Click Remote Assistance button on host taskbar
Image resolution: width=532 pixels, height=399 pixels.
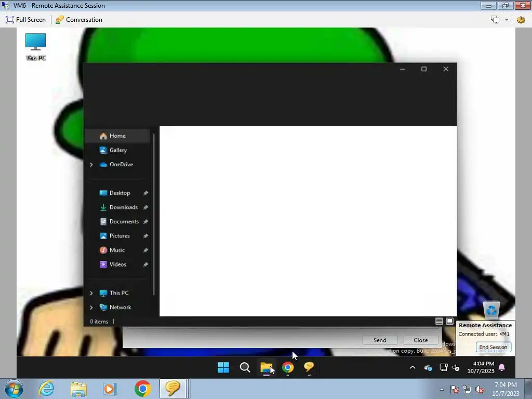[173, 389]
